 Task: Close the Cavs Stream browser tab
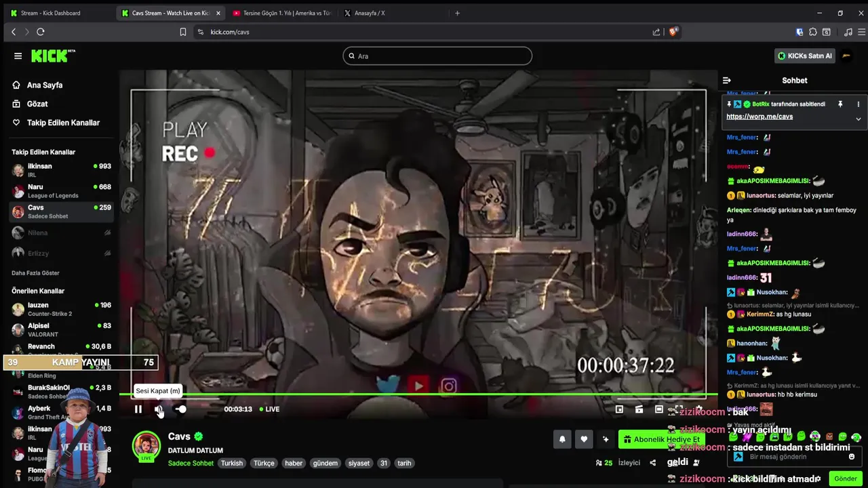click(x=218, y=13)
